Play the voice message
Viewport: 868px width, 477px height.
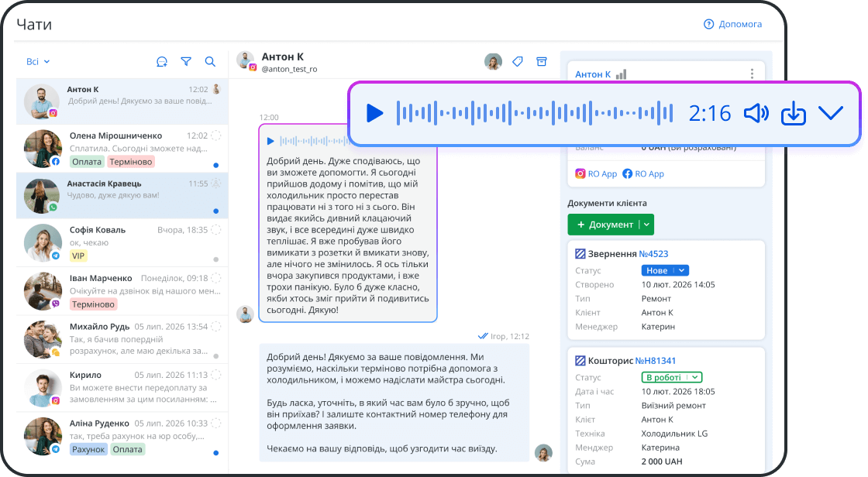374,112
